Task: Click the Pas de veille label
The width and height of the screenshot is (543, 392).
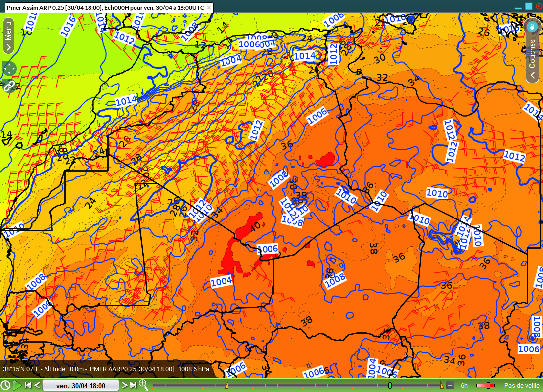Action: point(522,385)
